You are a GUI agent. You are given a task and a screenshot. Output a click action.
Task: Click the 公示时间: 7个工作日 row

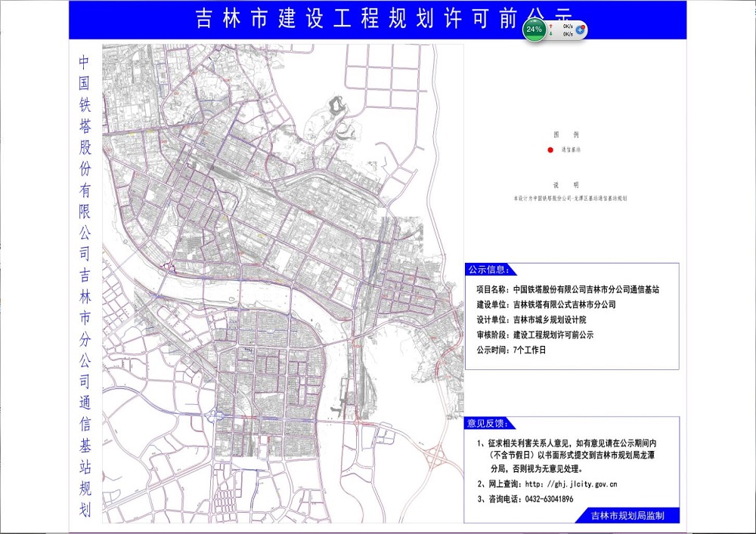coord(511,350)
